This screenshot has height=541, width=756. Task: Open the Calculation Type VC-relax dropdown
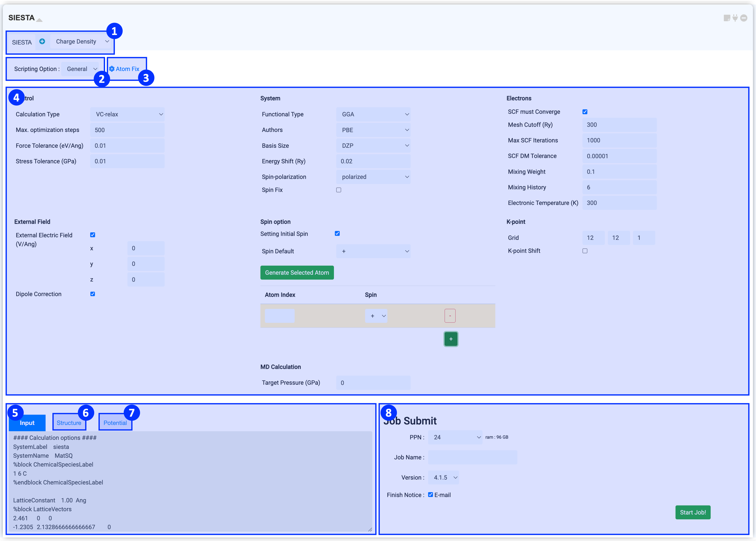[127, 114]
